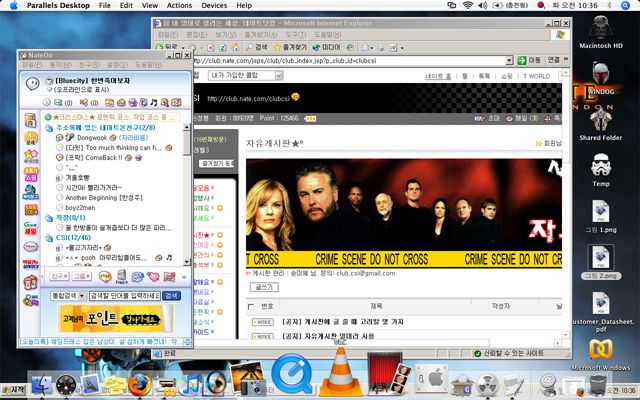
Task: Open the Apple menu
Action: pos(13,5)
